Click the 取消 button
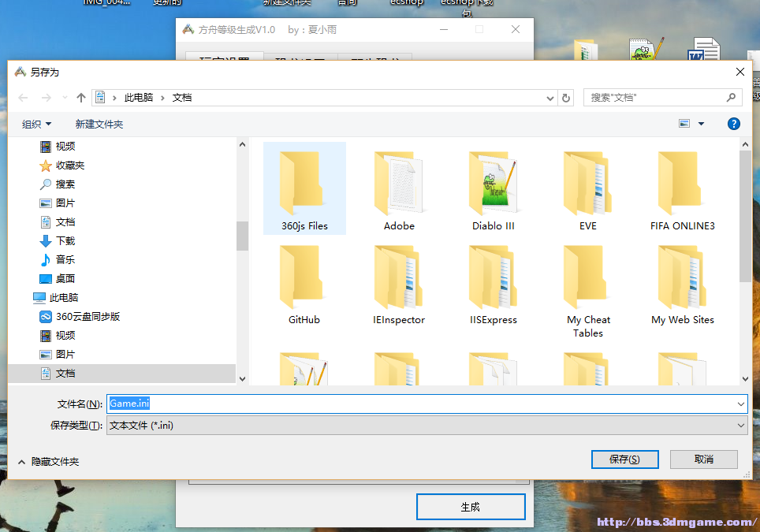760x532 pixels. 704,459
